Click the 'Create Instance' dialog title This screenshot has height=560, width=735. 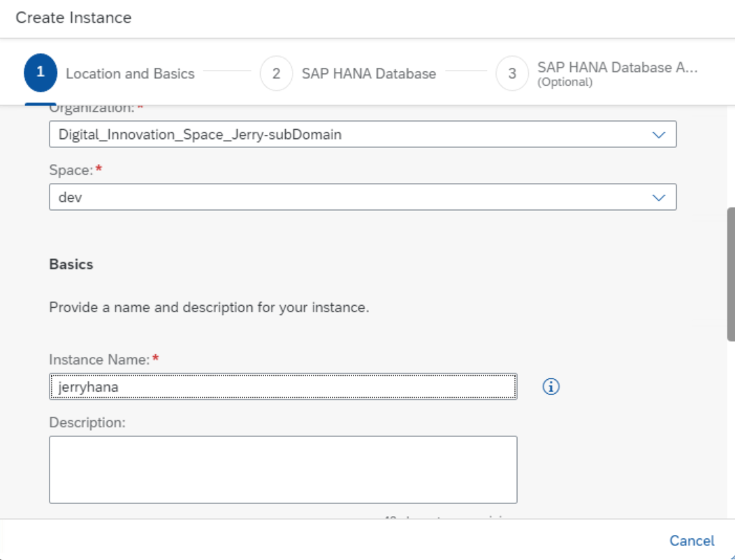tap(73, 17)
